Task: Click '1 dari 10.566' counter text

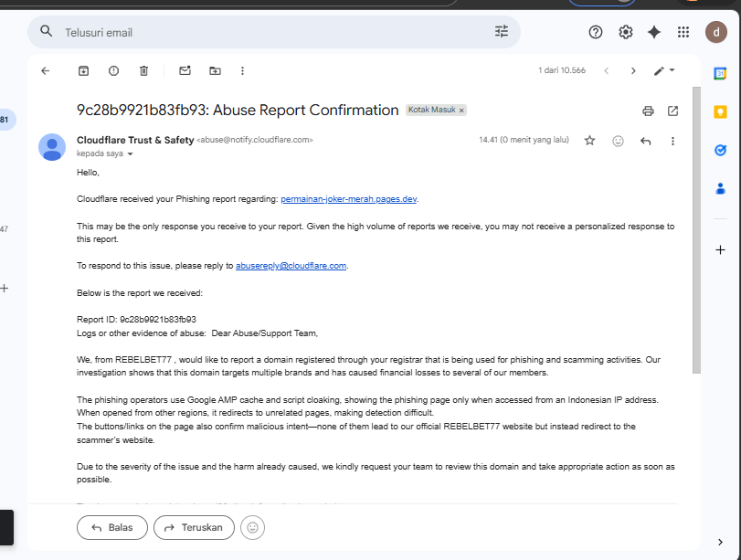Action: pos(562,70)
